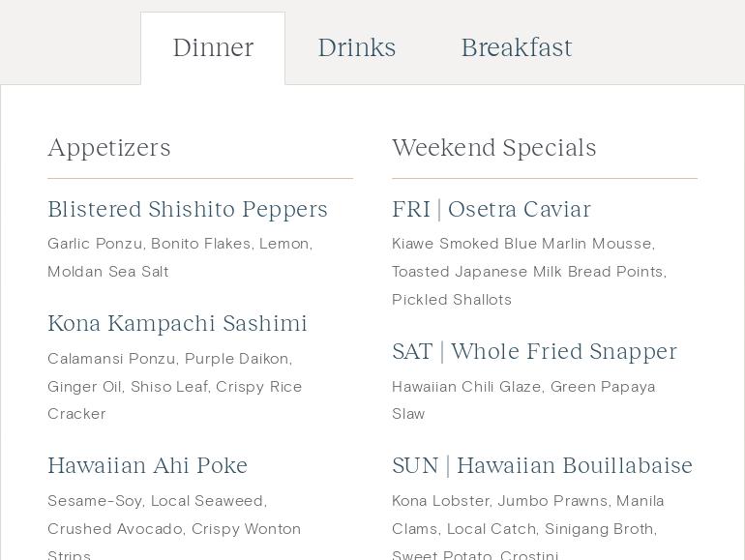Click the Hawaiian Ahi Poke title
745x560 pixels.
148,466
